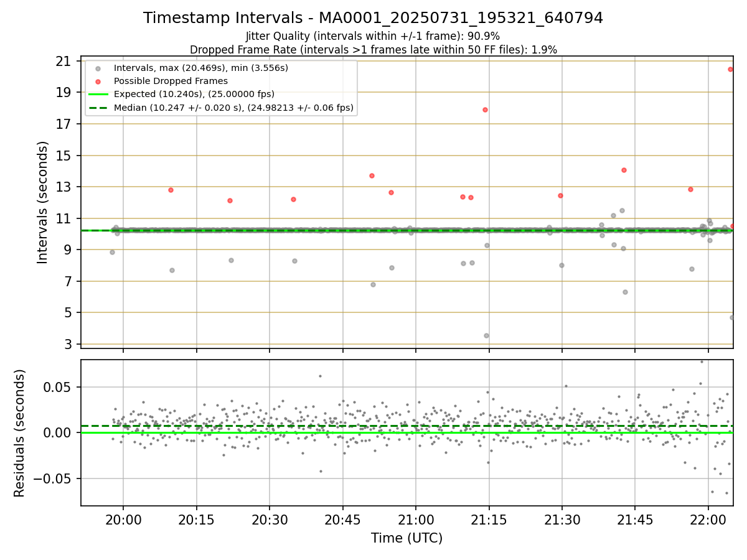
Task: Select legend entry 'Median (10.247 +/- 0.020 s)'
Action: pos(233,108)
